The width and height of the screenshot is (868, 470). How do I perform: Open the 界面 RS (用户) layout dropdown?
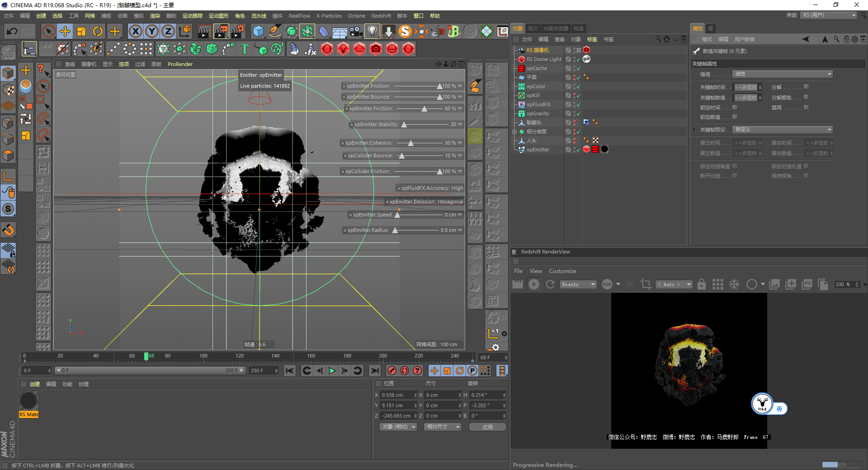pyautogui.click(x=829, y=15)
